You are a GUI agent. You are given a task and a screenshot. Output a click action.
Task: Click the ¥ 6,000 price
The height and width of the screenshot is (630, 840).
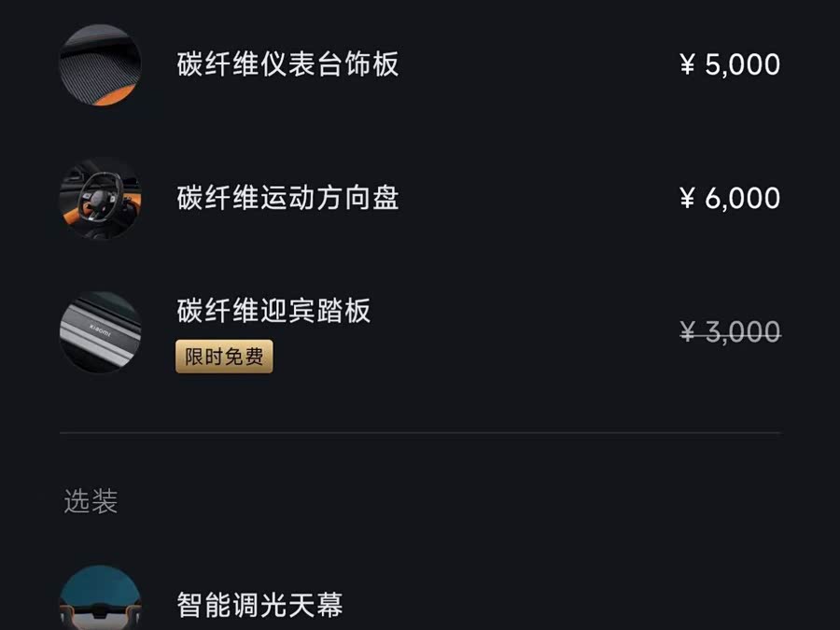[730, 198]
